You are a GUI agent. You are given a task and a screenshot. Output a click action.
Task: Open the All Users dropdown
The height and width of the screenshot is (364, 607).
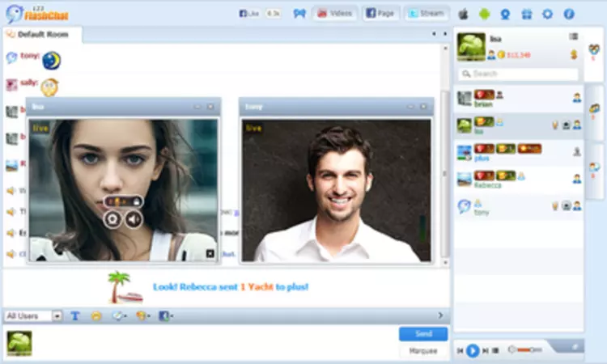33,316
